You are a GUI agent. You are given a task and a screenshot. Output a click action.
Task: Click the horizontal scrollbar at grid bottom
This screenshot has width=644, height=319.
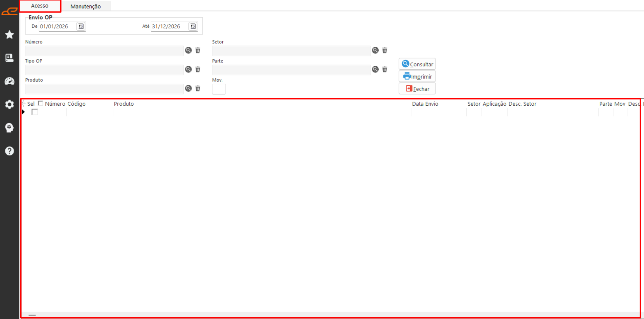pyautogui.click(x=330, y=315)
